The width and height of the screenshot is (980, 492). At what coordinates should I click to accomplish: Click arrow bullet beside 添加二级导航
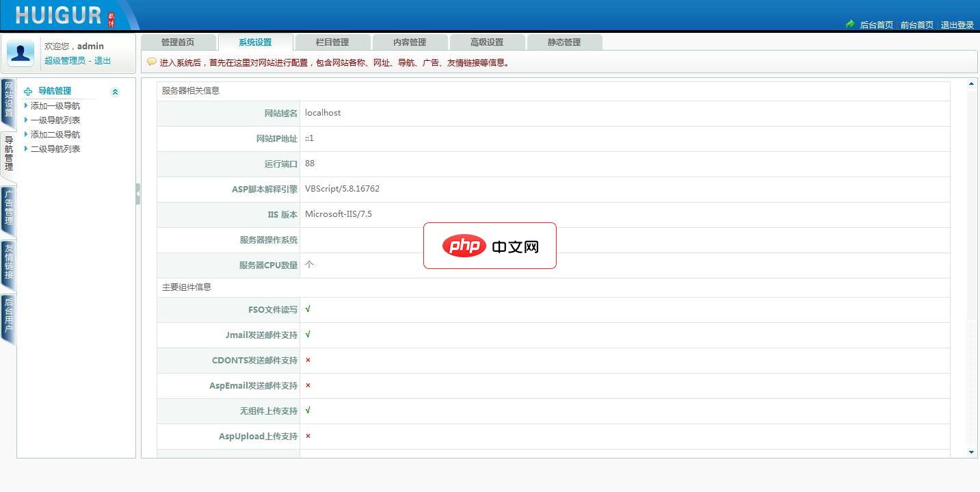26,134
